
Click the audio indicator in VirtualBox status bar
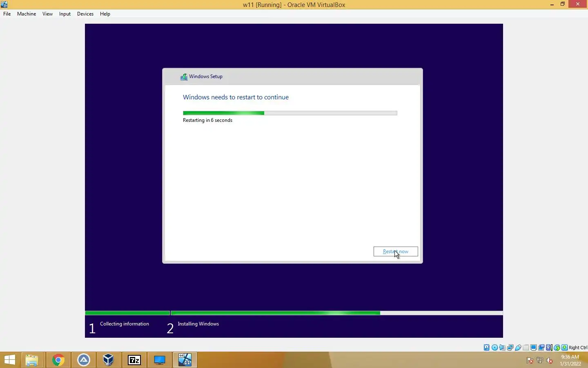point(502,348)
